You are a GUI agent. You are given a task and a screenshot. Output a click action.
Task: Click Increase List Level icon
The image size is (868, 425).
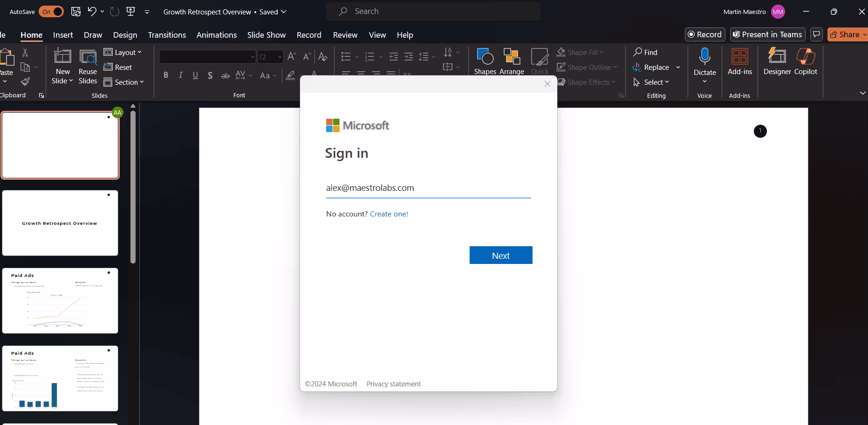(x=409, y=57)
